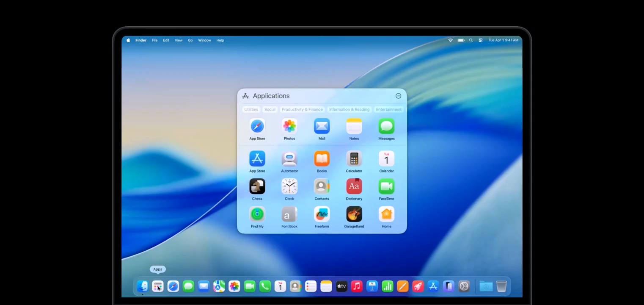This screenshot has height=305, width=644.
Task: Click the date and time in menu bar
Action: tap(503, 40)
